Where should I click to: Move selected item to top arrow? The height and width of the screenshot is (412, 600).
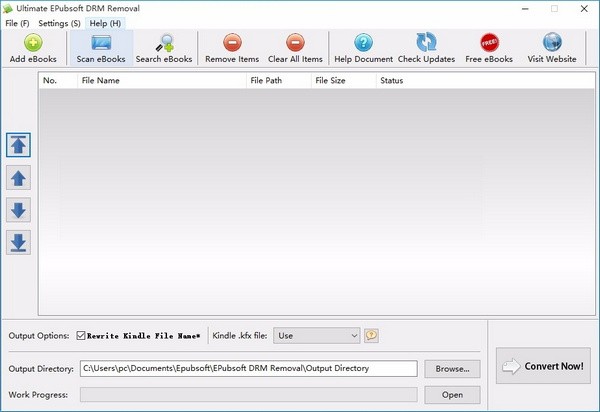click(x=19, y=144)
